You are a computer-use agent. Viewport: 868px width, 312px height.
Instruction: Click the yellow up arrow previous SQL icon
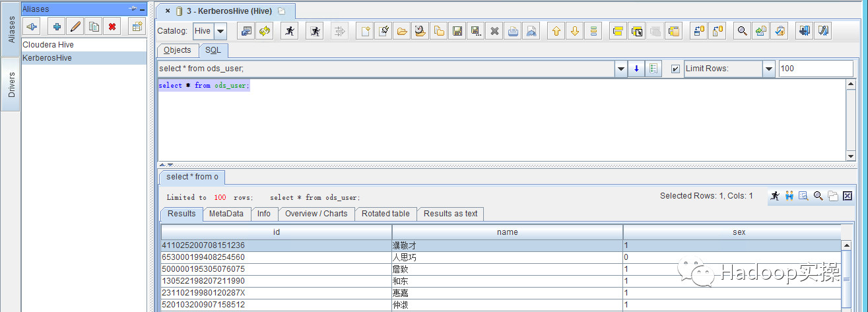pos(556,31)
